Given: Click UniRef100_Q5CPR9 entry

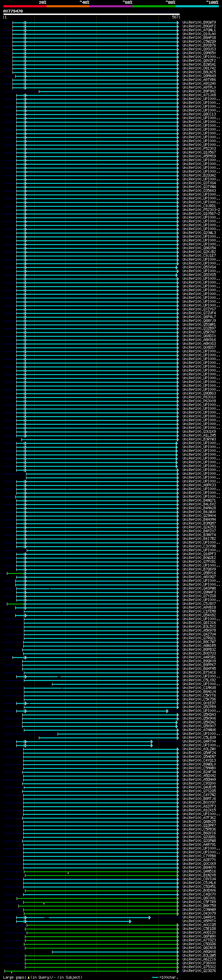Looking at the screenshot, I should point(199,707).
